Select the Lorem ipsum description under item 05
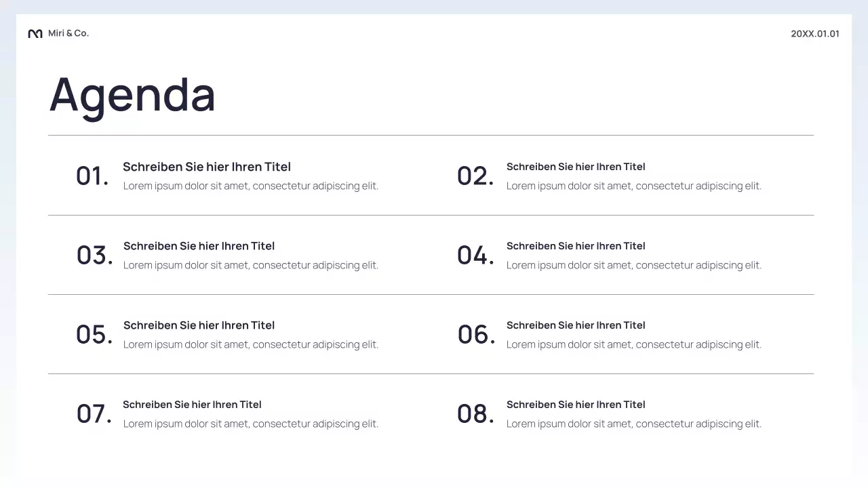The height and width of the screenshot is (488, 868). point(251,345)
